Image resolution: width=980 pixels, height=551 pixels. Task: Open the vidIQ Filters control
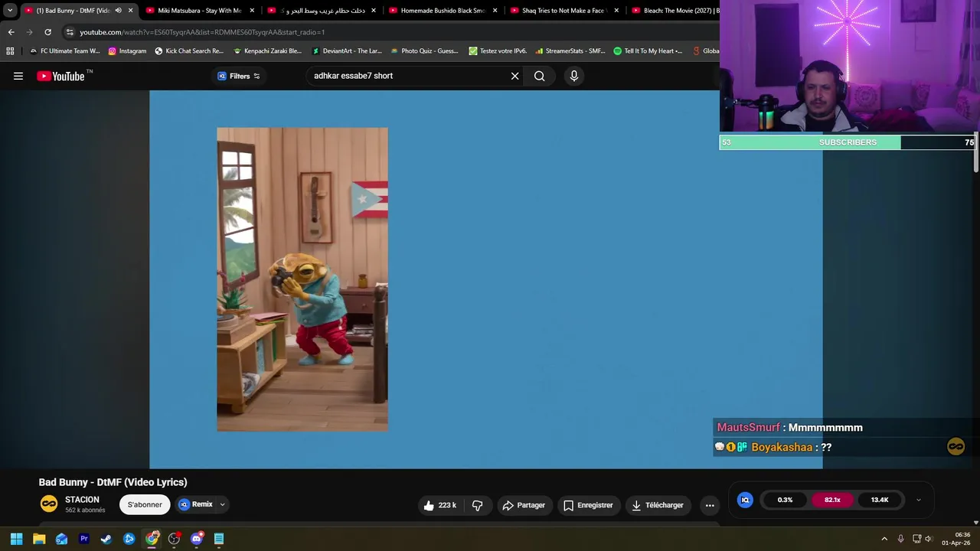239,76
